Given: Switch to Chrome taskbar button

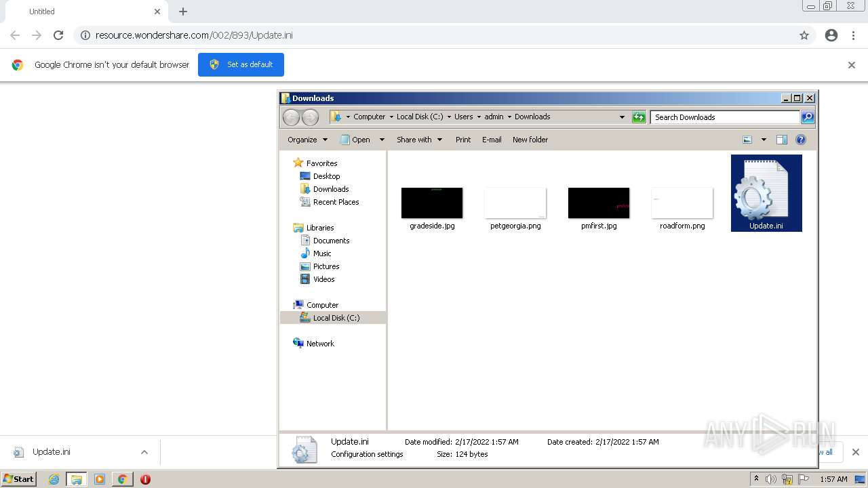Looking at the screenshot, I should coord(123,479).
